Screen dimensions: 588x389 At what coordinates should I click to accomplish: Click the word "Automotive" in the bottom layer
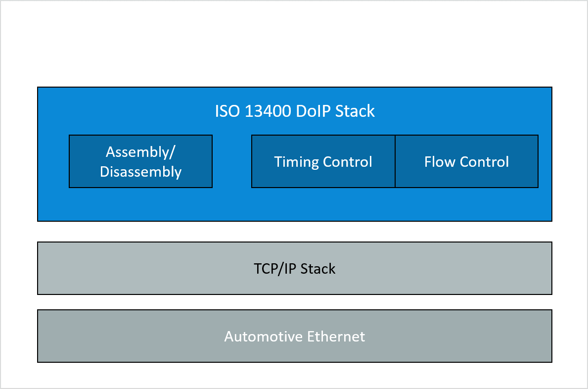coord(263,337)
